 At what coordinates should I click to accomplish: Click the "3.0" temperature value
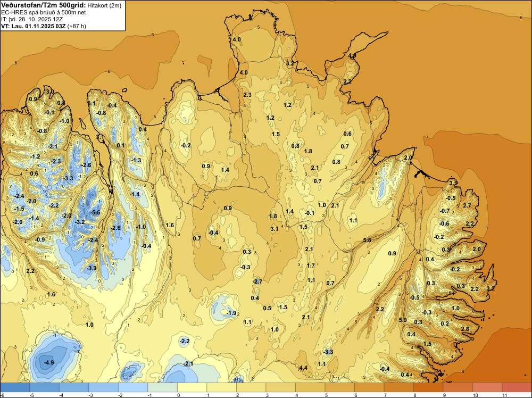point(50,92)
